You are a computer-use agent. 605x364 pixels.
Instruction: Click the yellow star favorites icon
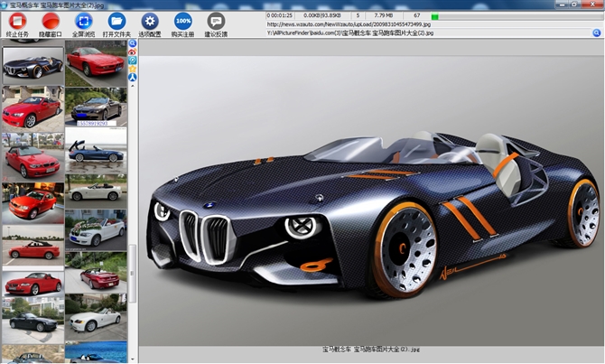(x=133, y=69)
